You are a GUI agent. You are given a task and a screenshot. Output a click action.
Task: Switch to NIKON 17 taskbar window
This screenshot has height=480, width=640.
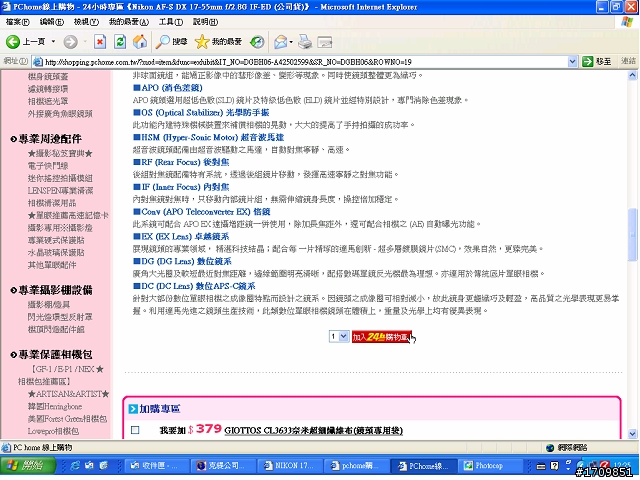(289, 465)
